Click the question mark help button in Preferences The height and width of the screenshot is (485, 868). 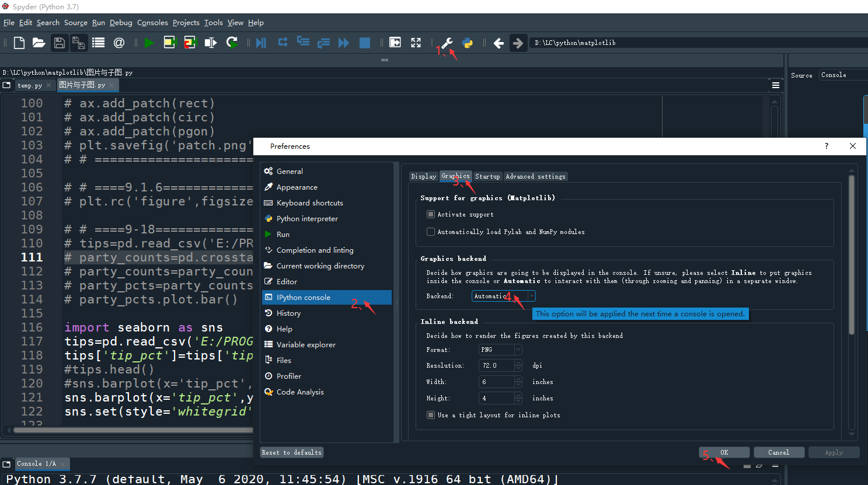pyautogui.click(x=826, y=146)
